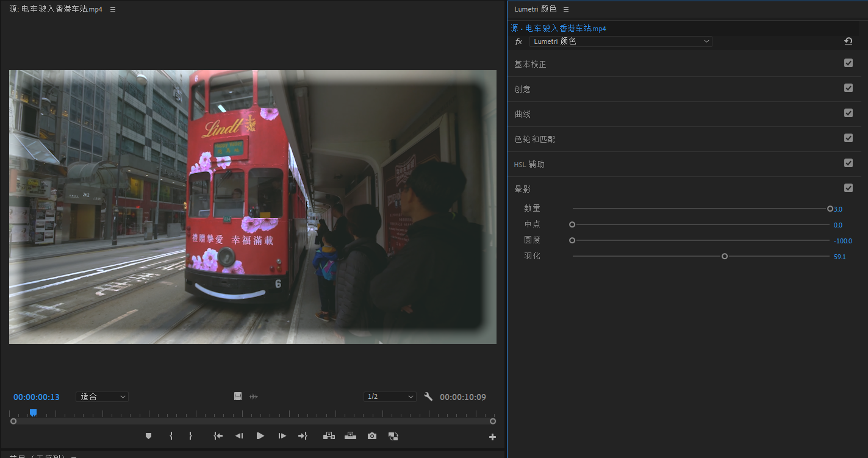Click the Mark Out bracket icon
The image size is (868, 458).
click(x=190, y=436)
